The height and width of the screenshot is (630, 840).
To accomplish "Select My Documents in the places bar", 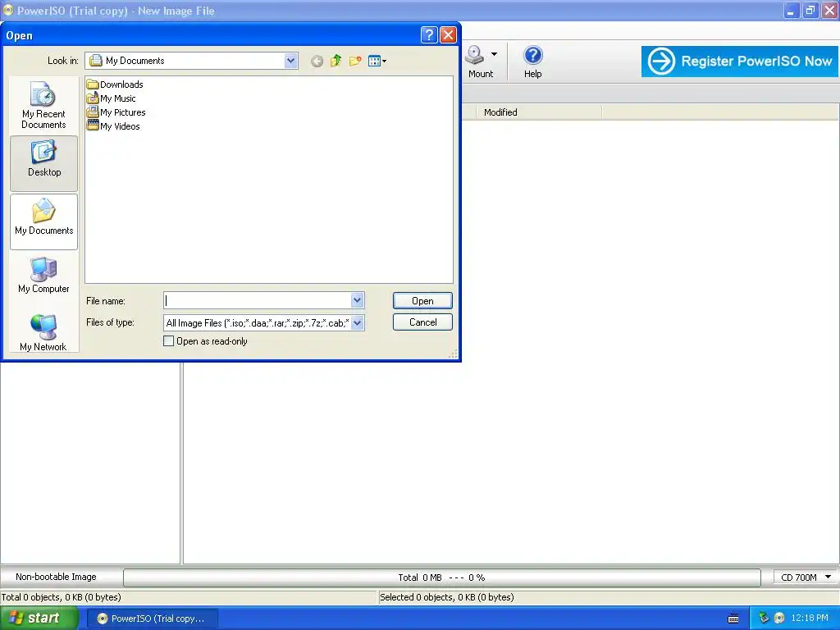I will pyautogui.click(x=44, y=221).
